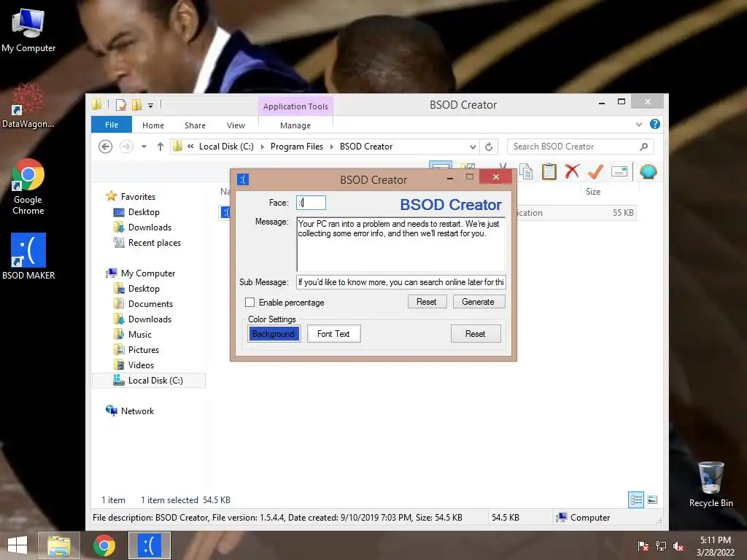Pick the Font Text color
Image resolution: width=747 pixels, height=560 pixels.
[333, 334]
